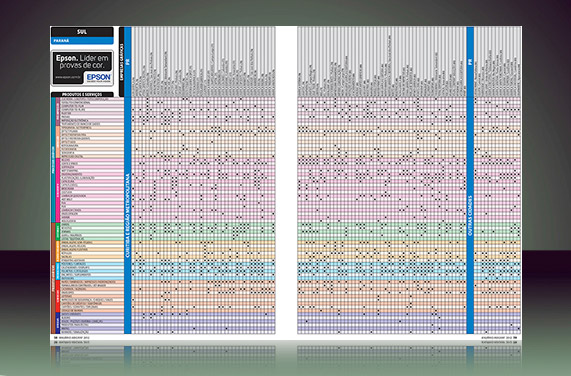Screen dimensions: 571x376
Task: Select the SUL region header
Action: point(82,32)
